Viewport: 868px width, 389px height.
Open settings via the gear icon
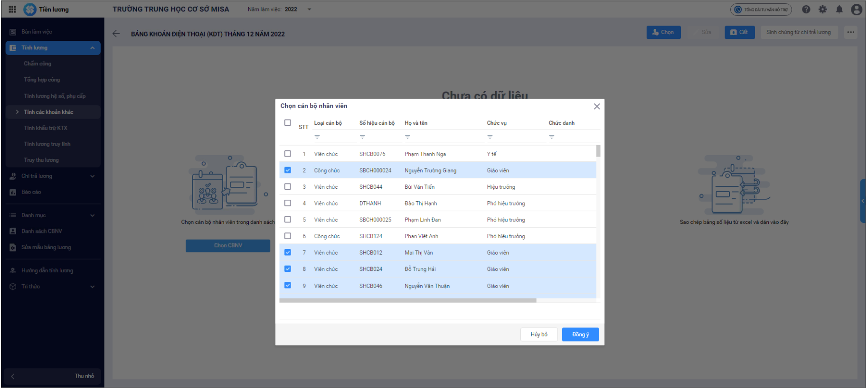tap(822, 9)
